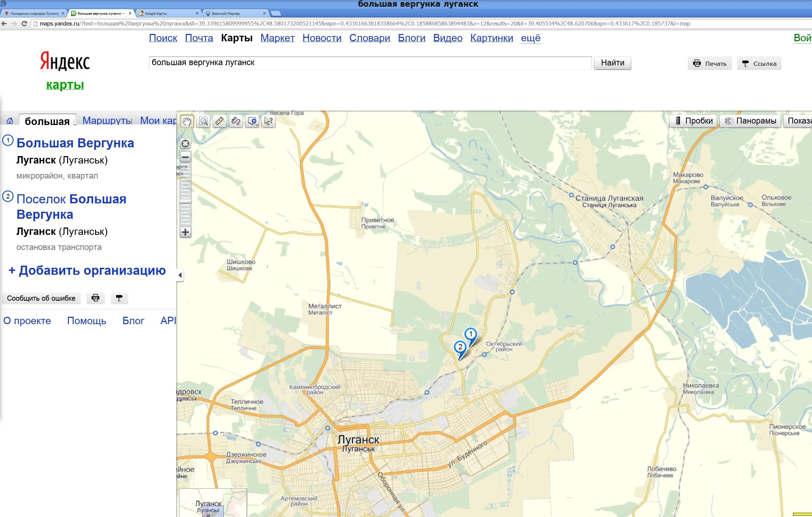
Task: Close the Военный Маркер tab
Action: tap(264, 13)
